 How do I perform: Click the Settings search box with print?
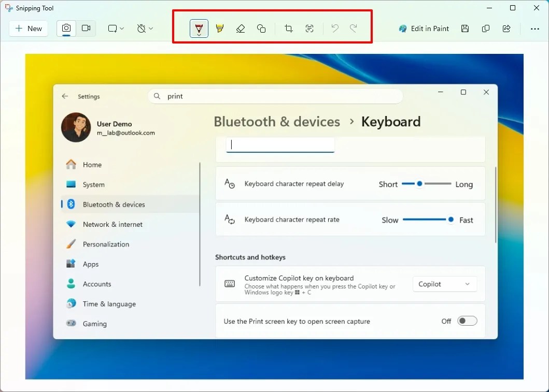point(275,96)
